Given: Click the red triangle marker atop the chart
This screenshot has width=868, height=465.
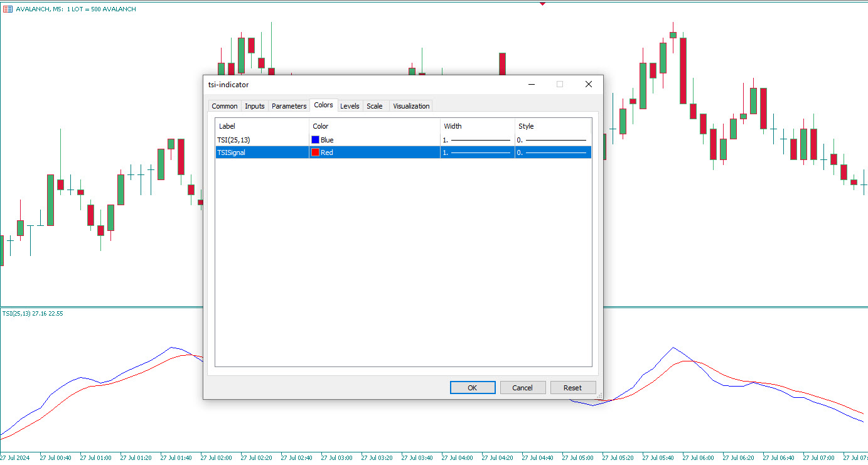Looking at the screenshot, I should 542,3.
